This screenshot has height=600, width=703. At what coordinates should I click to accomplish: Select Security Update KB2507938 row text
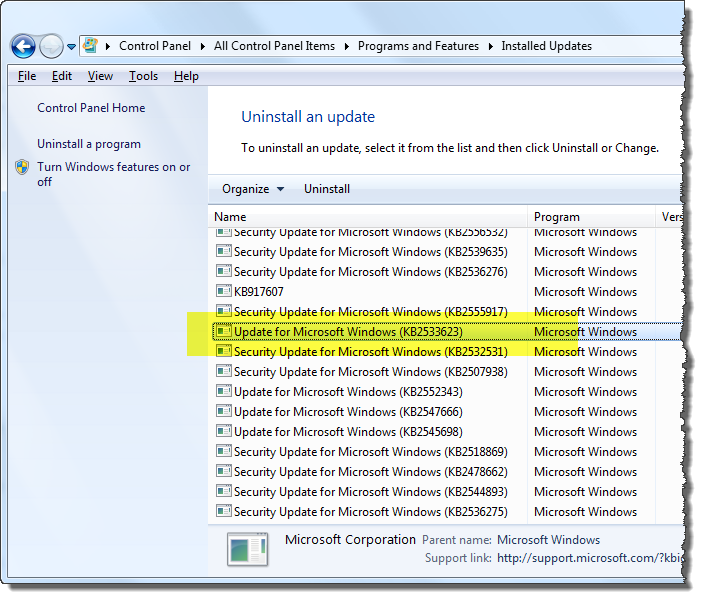[371, 372]
